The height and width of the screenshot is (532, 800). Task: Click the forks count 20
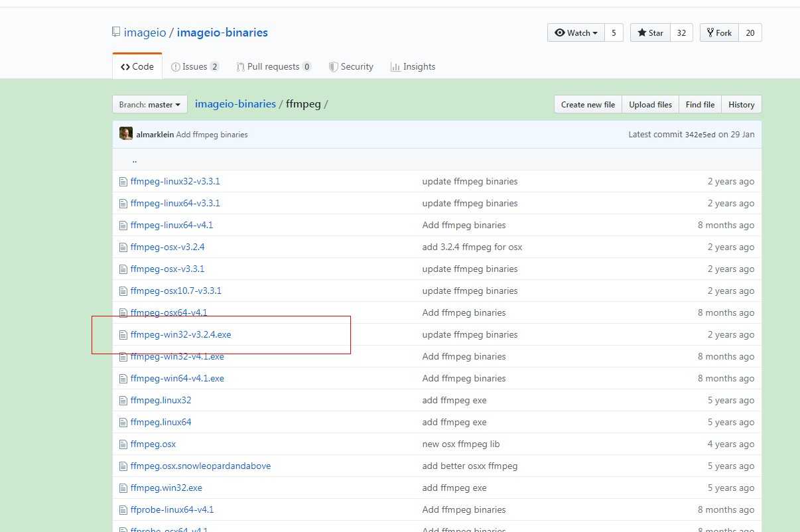(x=750, y=33)
